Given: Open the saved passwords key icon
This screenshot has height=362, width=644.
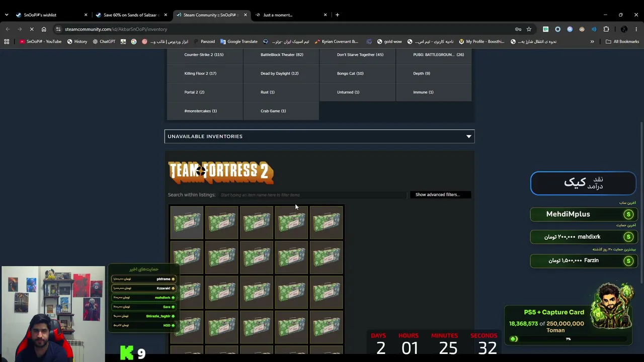Looking at the screenshot, I should [x=518, y=29].
